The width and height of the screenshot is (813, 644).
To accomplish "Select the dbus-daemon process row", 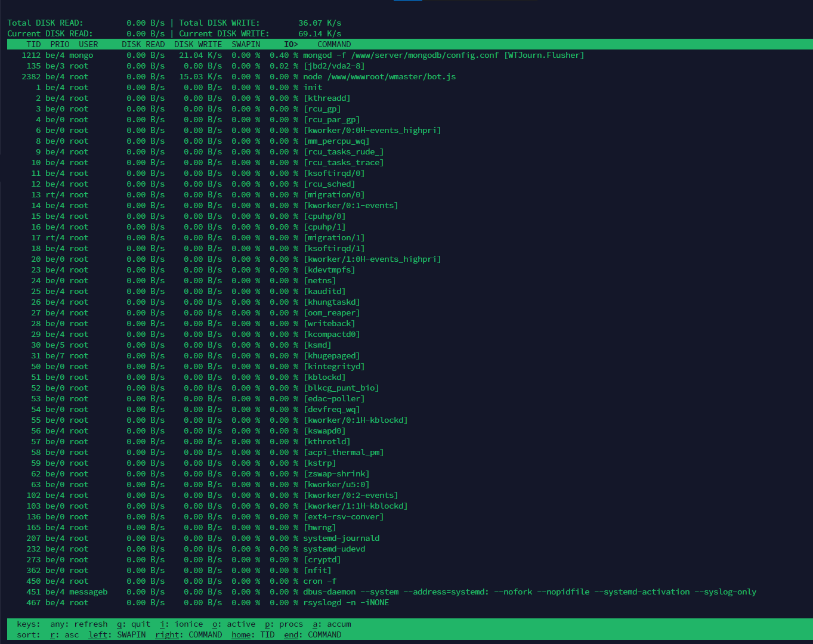I will (x=529, y=592).
